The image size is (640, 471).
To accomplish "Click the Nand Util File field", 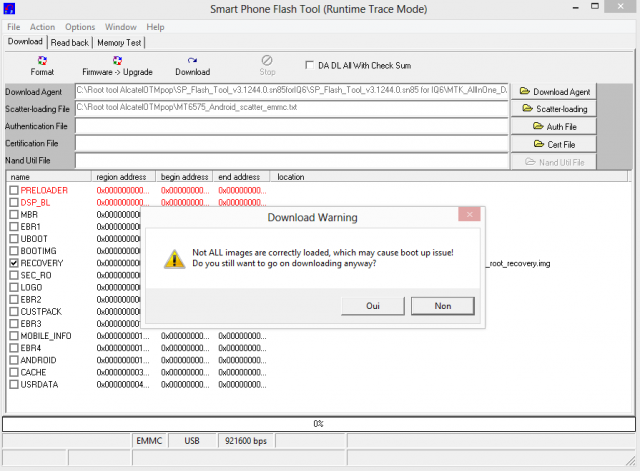I will pos(291,160).
